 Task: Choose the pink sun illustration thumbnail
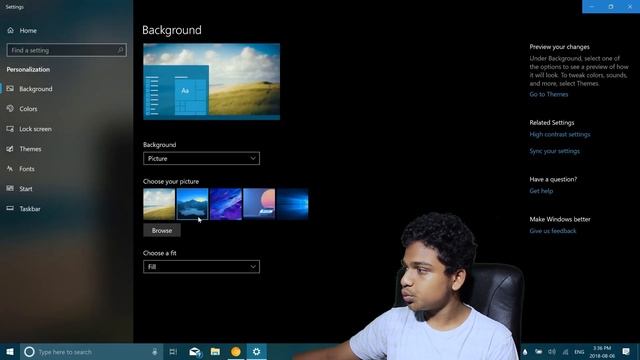pyautogui.click(x=259, y=204)
